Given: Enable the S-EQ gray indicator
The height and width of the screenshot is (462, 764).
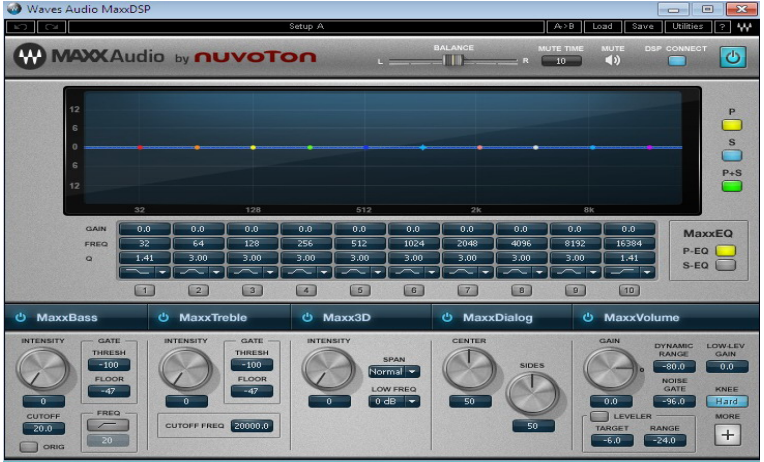Looking at the screenshot, I should coord(725,265).
